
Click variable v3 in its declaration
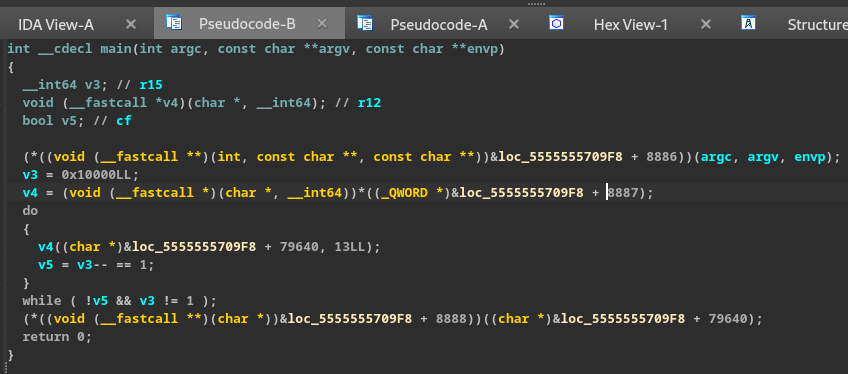[x=92, y=85]
